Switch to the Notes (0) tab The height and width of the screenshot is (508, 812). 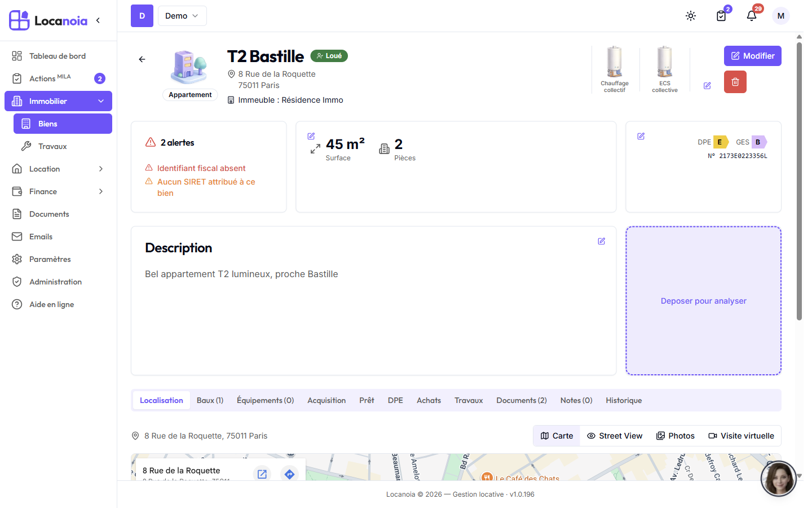576,400
